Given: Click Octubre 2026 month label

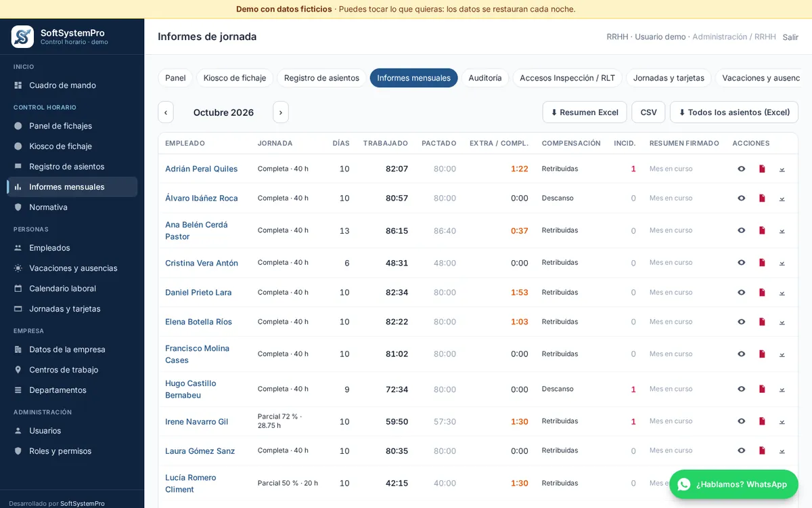Looking at the screenshot, I should tap(223, 112).
